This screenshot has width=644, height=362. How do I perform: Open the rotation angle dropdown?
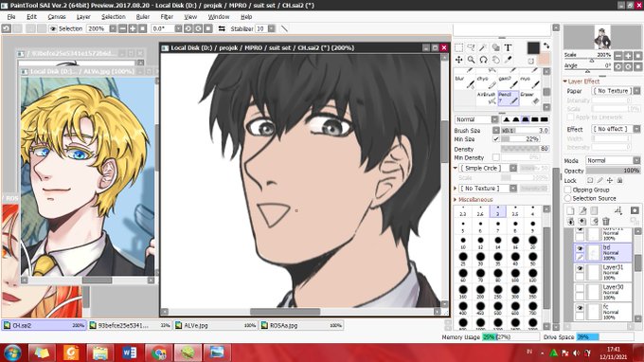[178, 28]
